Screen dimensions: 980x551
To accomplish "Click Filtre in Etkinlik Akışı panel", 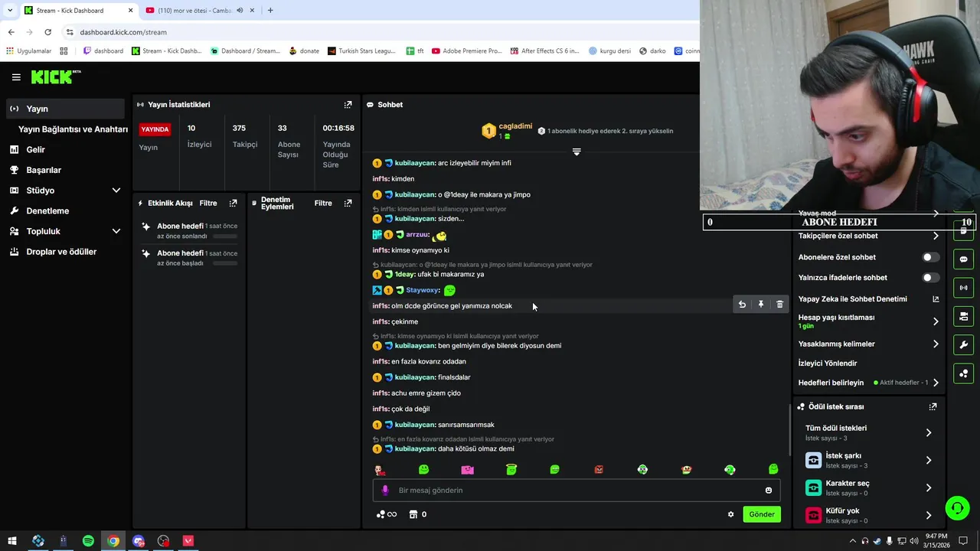I will coord(208,204).
